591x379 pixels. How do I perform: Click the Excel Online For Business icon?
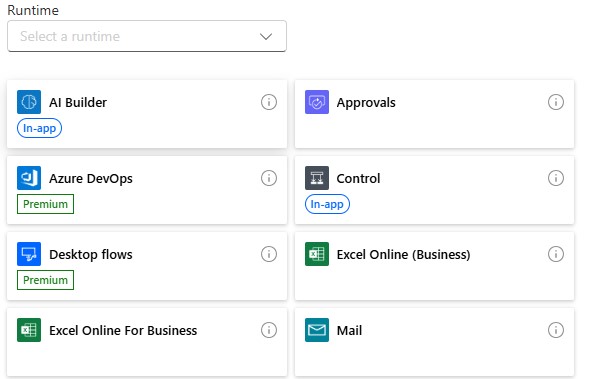pyautogui.click(x=29, y=330)
